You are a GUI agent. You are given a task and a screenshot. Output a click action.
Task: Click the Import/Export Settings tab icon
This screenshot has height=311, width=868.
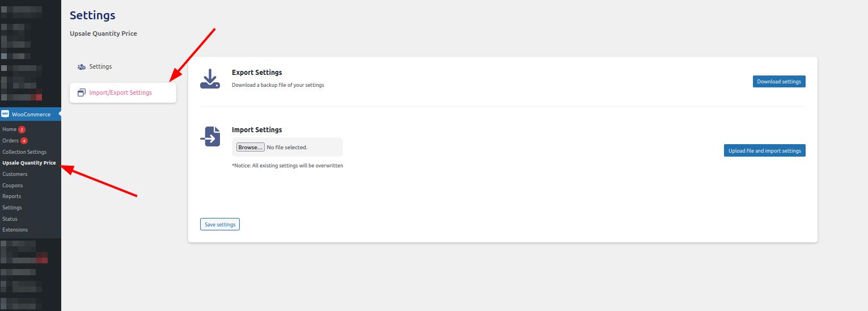pos(82,93)
